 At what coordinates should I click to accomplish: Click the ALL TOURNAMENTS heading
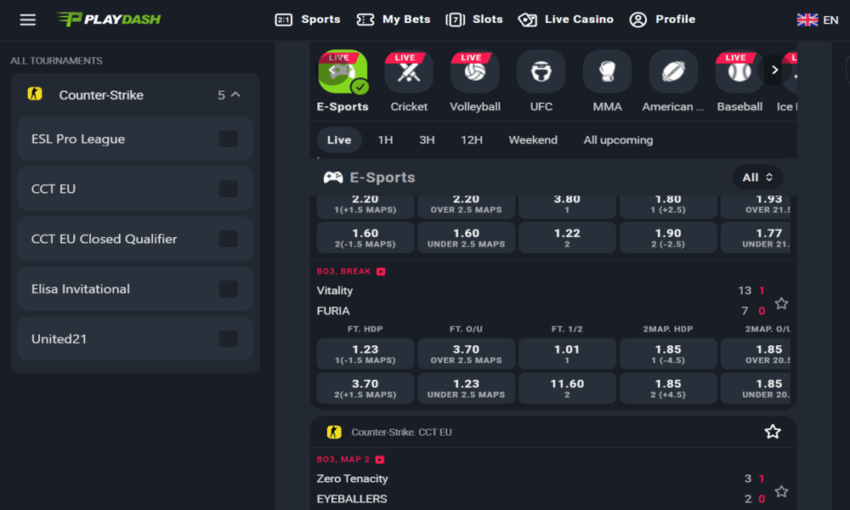point(56,61)
